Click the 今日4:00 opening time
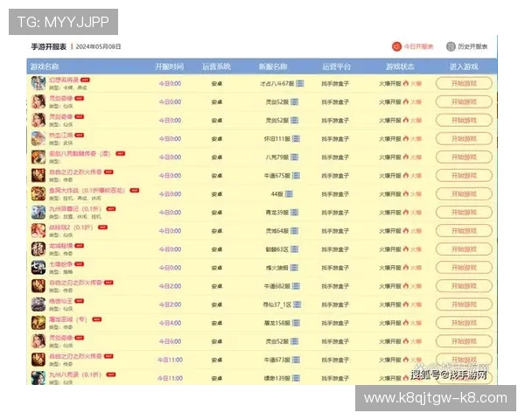 pos(170,323)
